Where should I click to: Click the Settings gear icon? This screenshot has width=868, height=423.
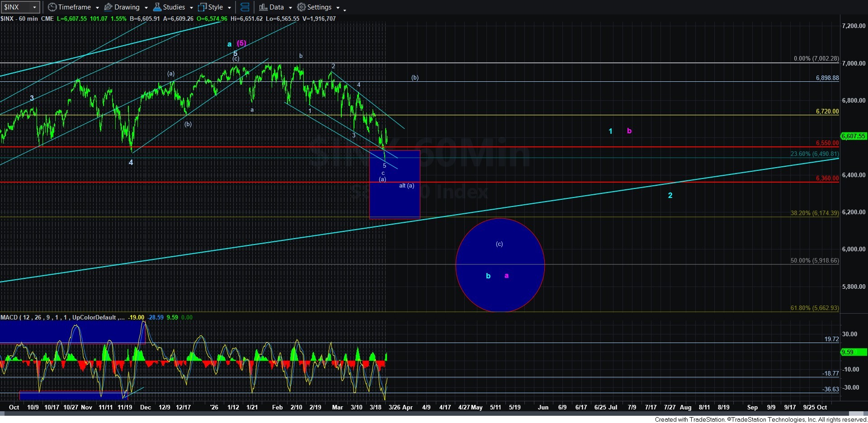301,7
